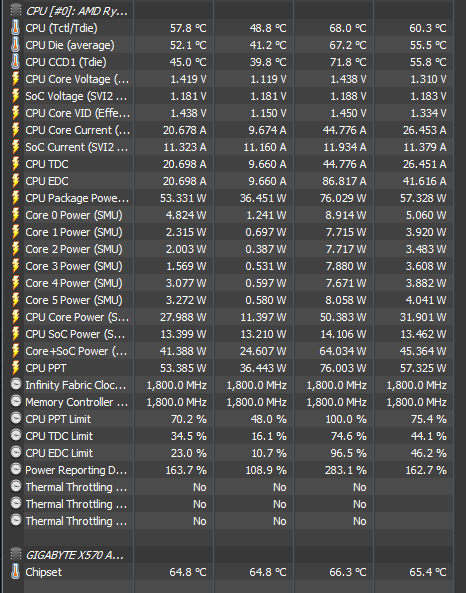Click the lightning icon beside Core 3 Power (SMU)
The height and width of the screenshot is (593, 466).
(x=15, y=266)
